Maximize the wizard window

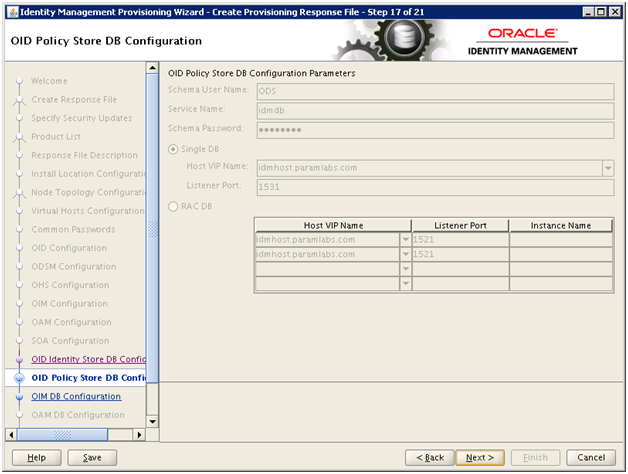pos(601,12)
